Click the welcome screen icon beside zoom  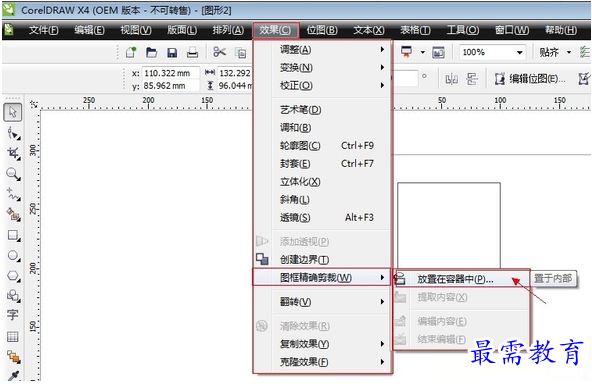tap(438, 52)
